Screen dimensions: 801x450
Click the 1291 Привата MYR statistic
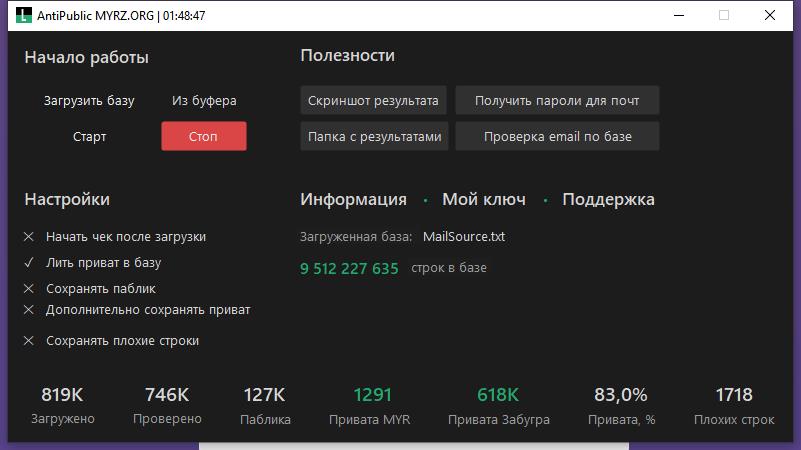coord(371,406)
